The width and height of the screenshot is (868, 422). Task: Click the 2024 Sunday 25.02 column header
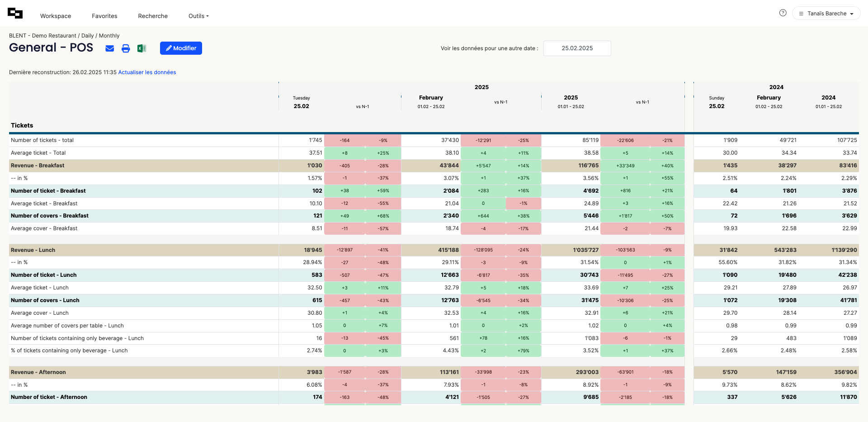coord(717,103)
